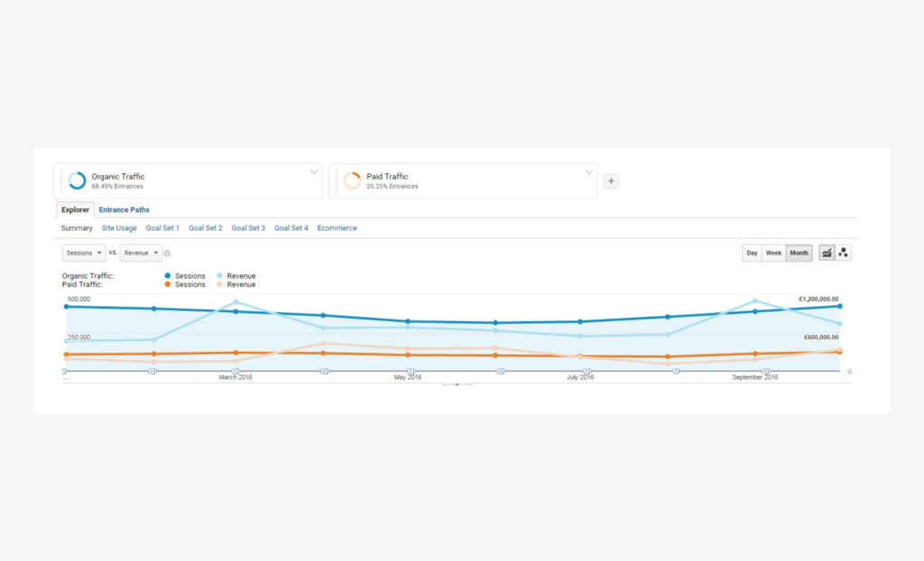
Task: Click the Organic Traffic Revenue legend dot
Action: click(220, 276)
